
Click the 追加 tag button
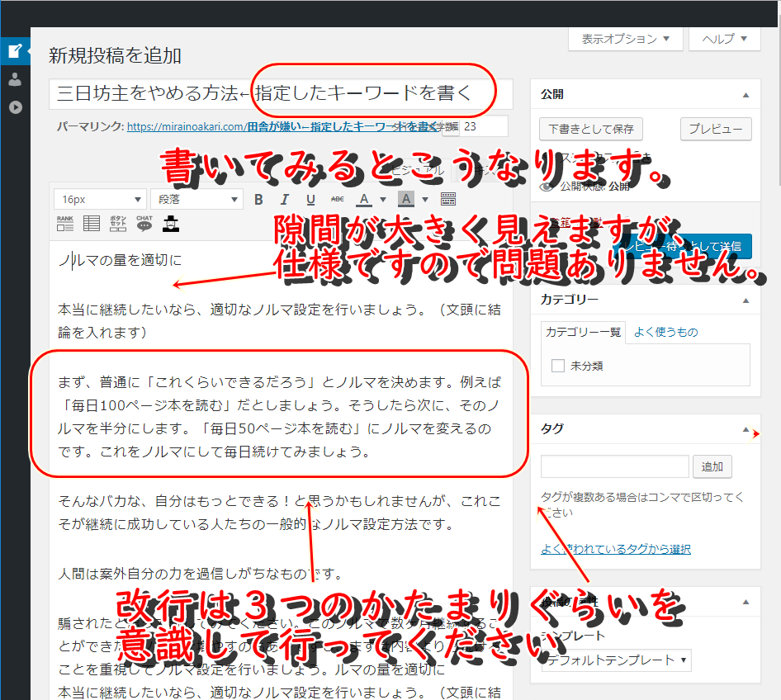coord(712,466)
